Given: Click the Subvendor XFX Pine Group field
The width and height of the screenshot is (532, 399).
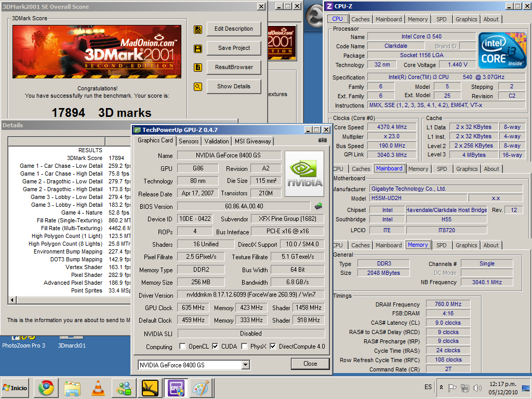Looking at the screenshot, I should point(287,219).
